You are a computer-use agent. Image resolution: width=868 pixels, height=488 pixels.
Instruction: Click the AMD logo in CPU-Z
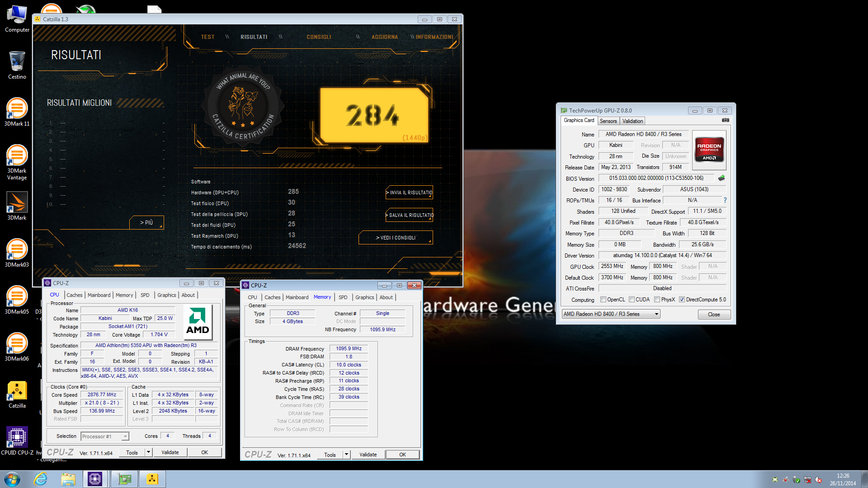click(x=198, y=321)
